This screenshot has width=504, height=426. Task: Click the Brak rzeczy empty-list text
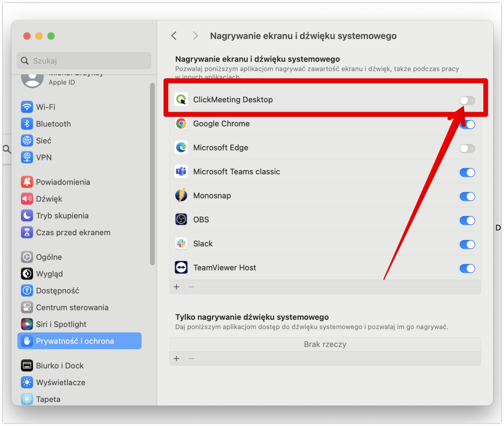click(325, 344)
